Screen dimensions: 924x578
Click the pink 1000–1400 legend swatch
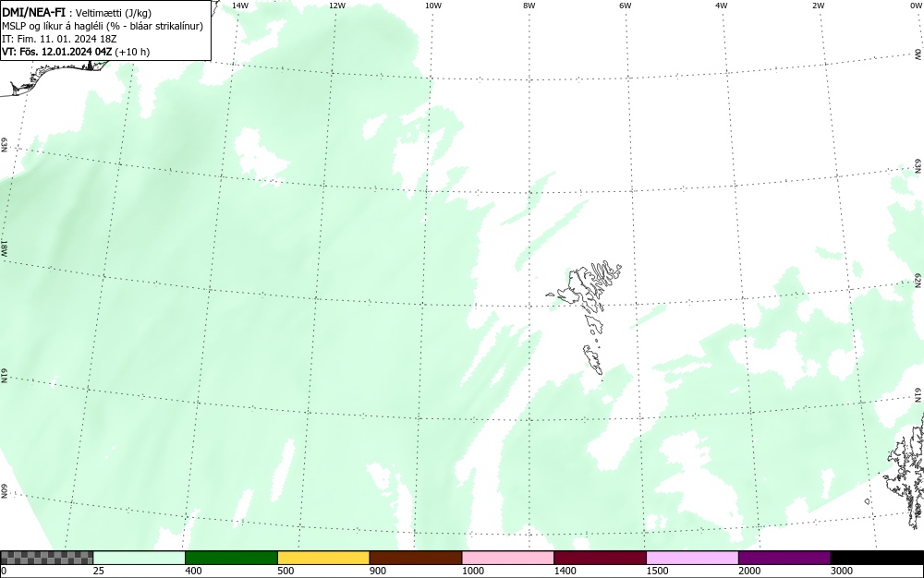[508, 558]
